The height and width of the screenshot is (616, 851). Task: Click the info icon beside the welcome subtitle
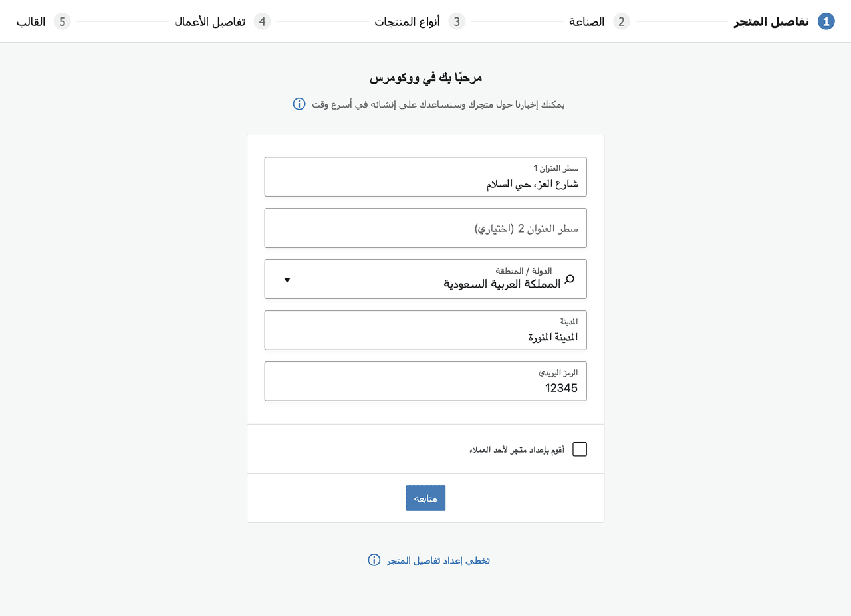299,104
